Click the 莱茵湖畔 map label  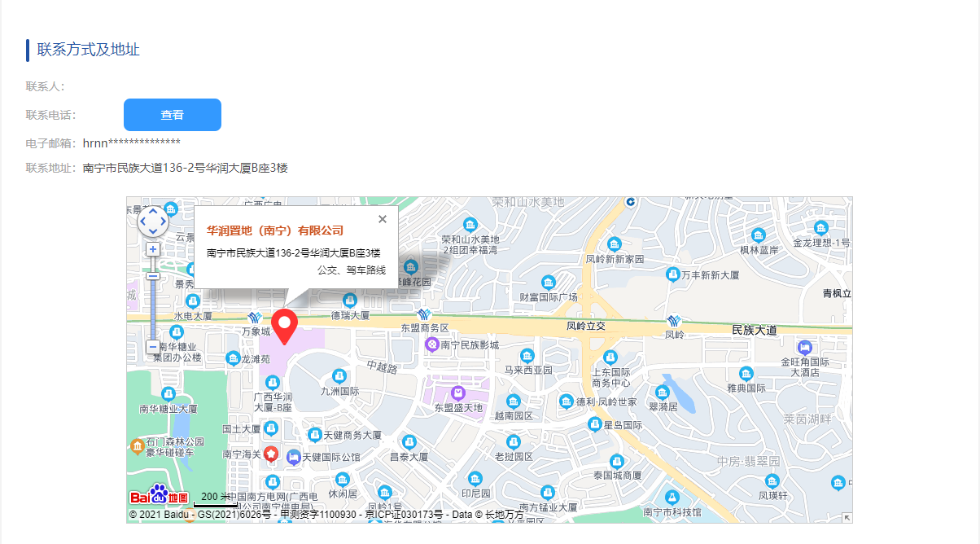[x=807, y=419]
